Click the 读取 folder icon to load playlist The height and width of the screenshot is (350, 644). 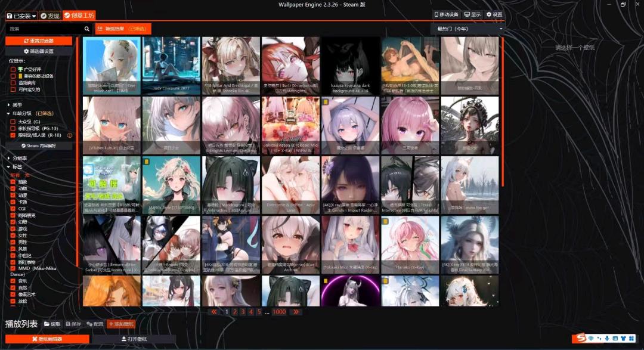[52, 324]
